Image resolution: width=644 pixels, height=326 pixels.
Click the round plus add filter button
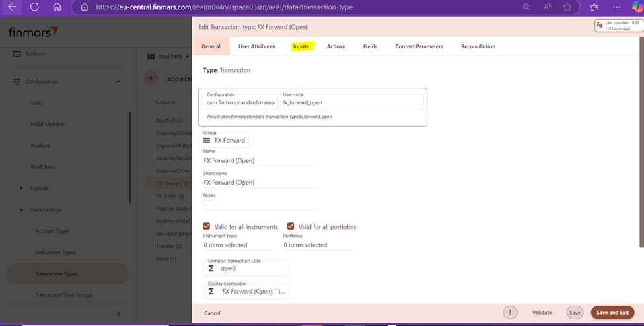click(x=151, y=78)
